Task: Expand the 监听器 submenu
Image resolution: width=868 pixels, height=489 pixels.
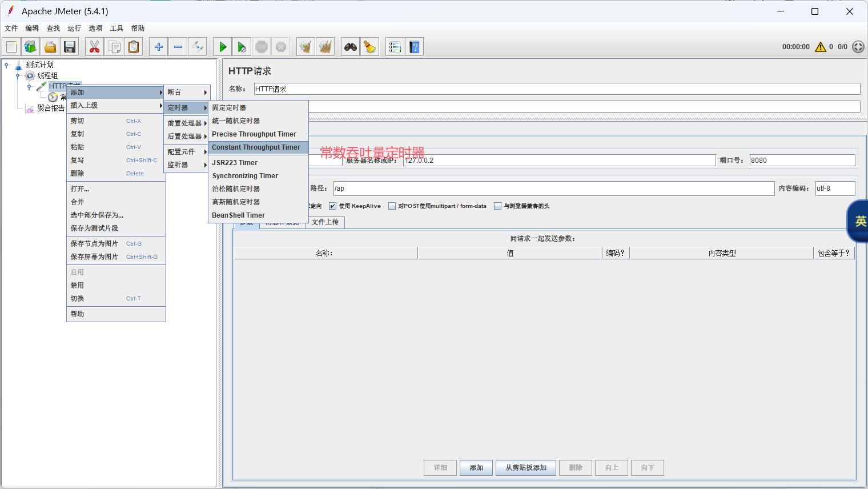Action: point(187,165)
